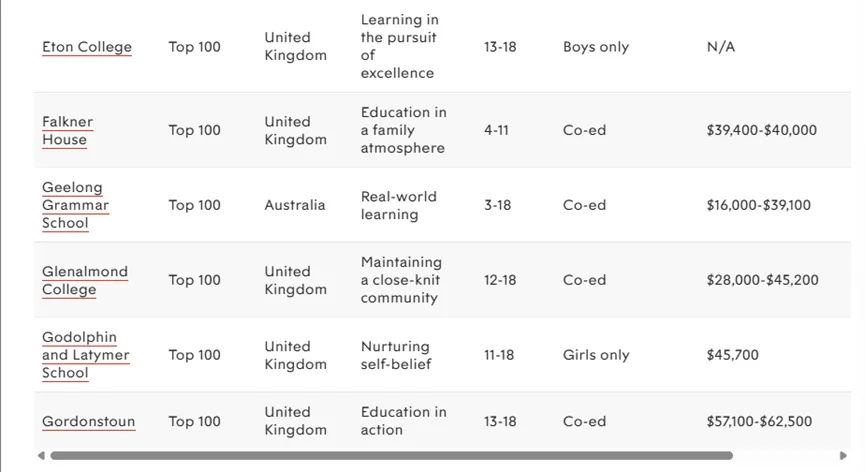Select the $57,100-$62,500 fee cell
The height and width of the screenshot is (472, 865).
[x=759, y=421]
